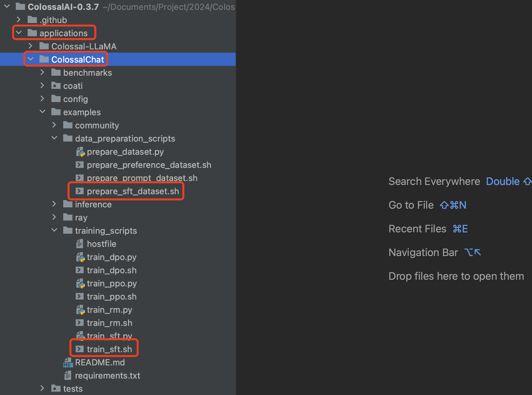
Task: Click the benchmarks folder icon
Action: pos(56,72)
